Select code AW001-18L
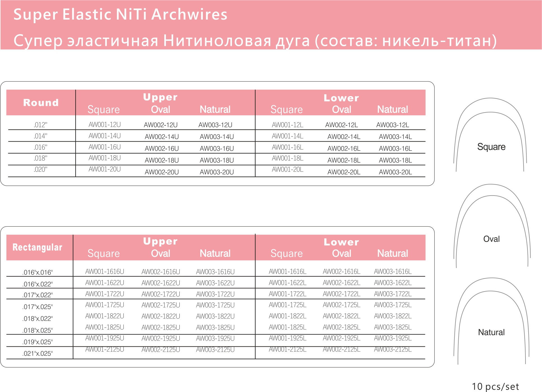This screenshot has width=542, height=392. pos(288,158)
